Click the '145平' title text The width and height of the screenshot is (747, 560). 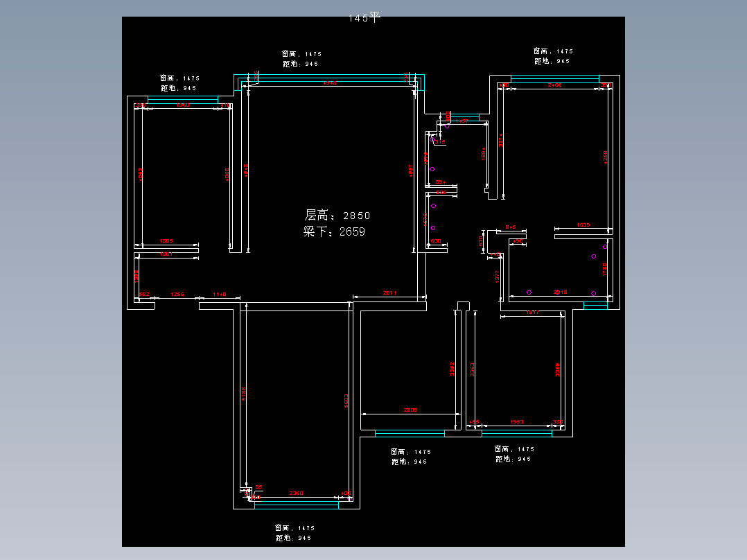[x=364, y=17]
